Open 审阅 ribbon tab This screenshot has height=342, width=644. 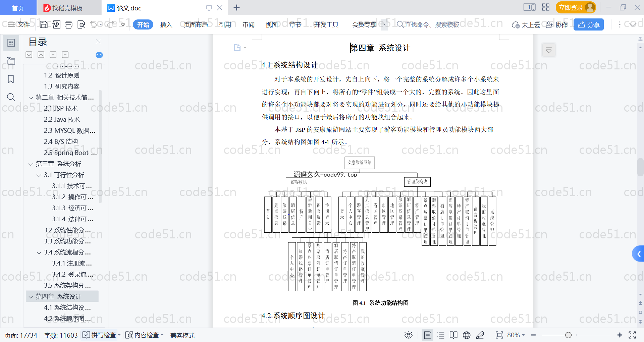coord(249,24)
